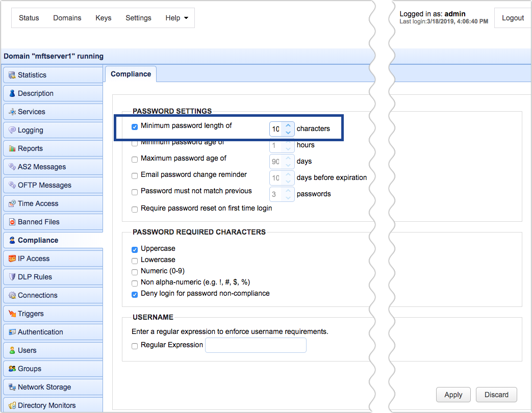
Task: Click the Triggers lightning icon
Action: [x=11, y=314]
